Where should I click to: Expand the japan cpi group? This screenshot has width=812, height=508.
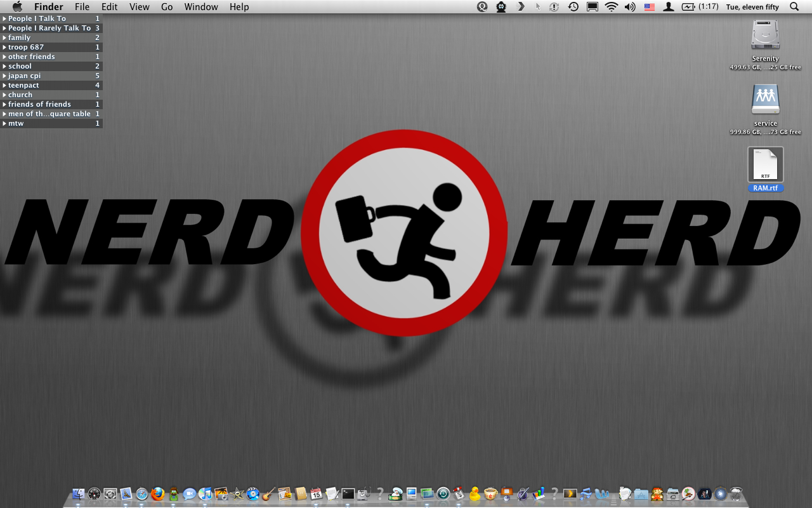point(4,76)
